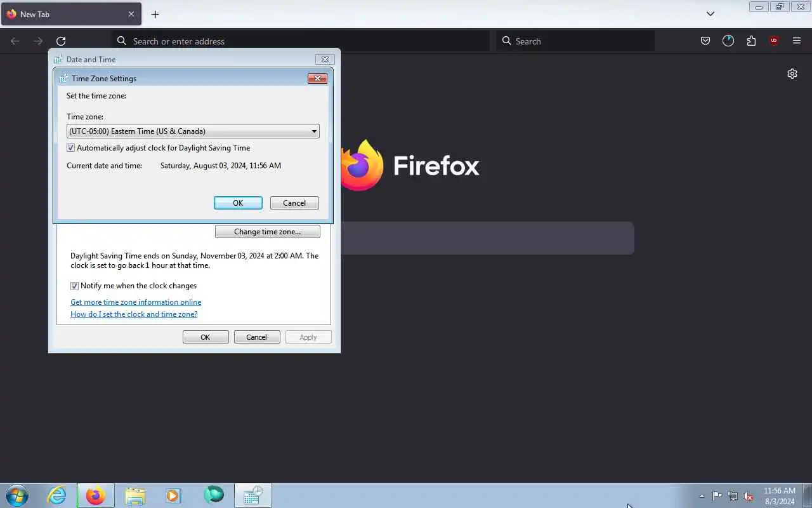Click the Firefox Search box

click(x=575, y=41)
